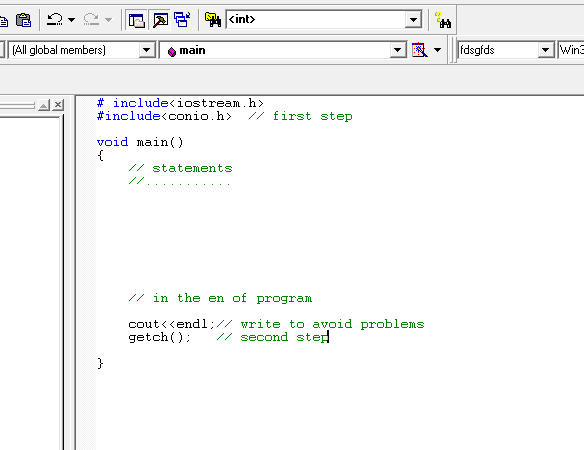Open the WizardBar actions dropdown arrow

pyautogui.click(x=438, y=50)
